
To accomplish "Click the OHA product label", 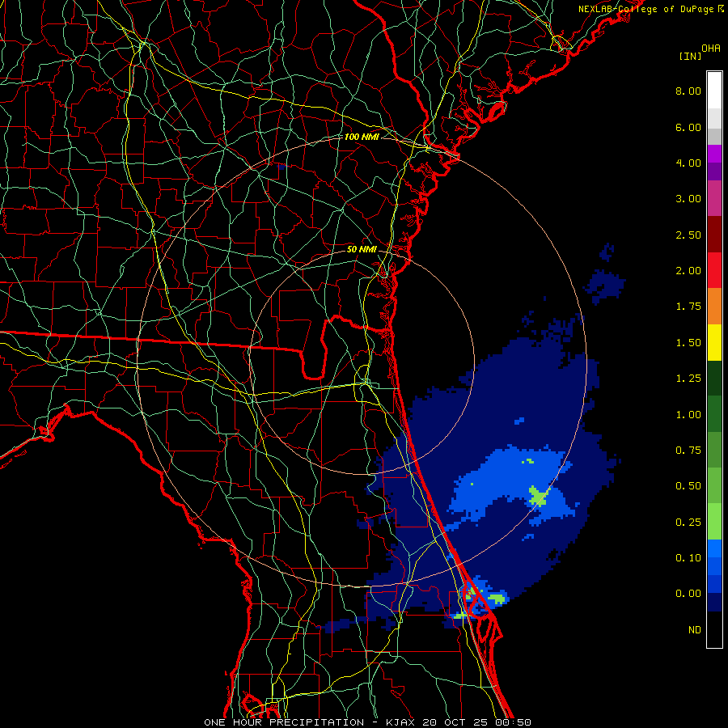I will click(711, 49).
